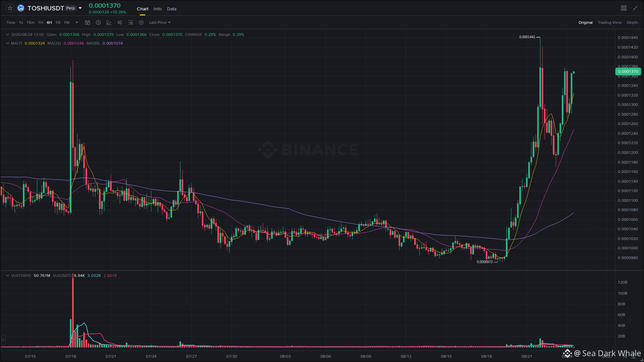Open the go-to-date calendar icon

coord(88,22)
